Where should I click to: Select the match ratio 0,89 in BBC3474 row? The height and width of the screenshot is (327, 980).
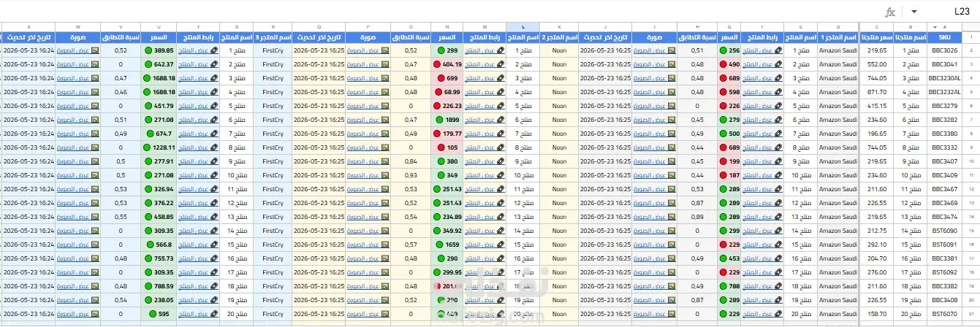pos(697,217)
